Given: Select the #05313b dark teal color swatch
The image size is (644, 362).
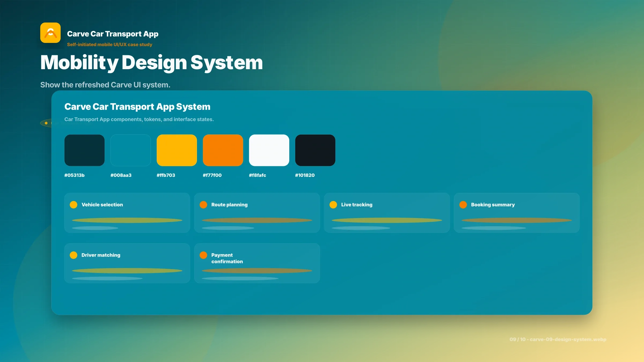Looking at the screenshot, I should coord(85,150).
